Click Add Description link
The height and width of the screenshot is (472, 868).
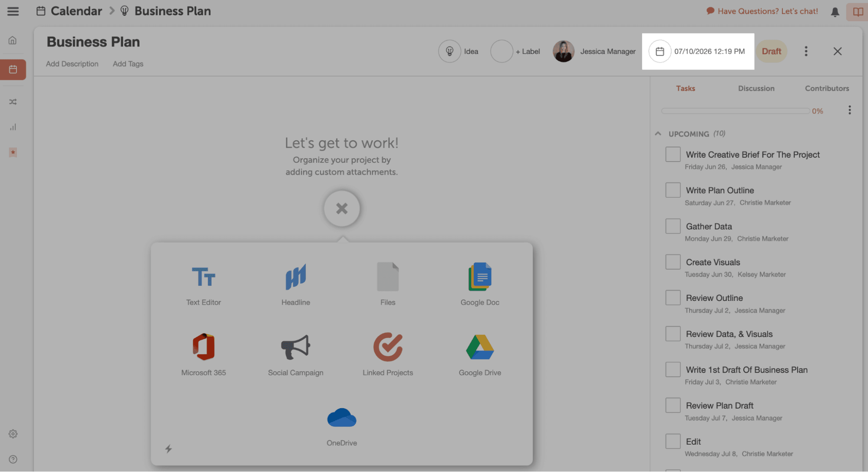(x=72, y=64)
